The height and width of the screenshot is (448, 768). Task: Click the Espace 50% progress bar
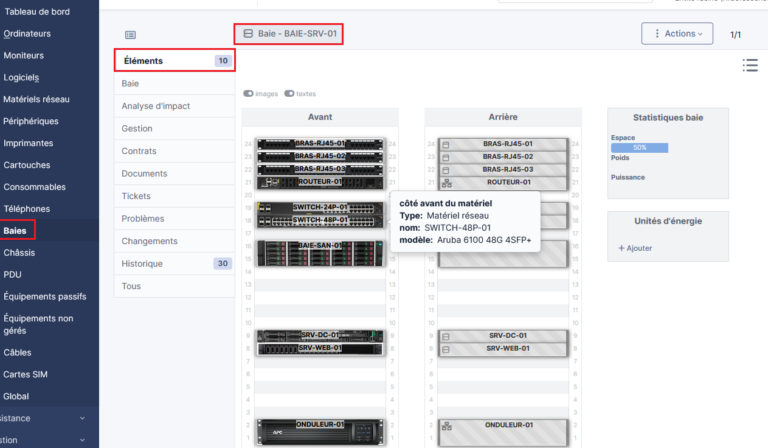639,147
